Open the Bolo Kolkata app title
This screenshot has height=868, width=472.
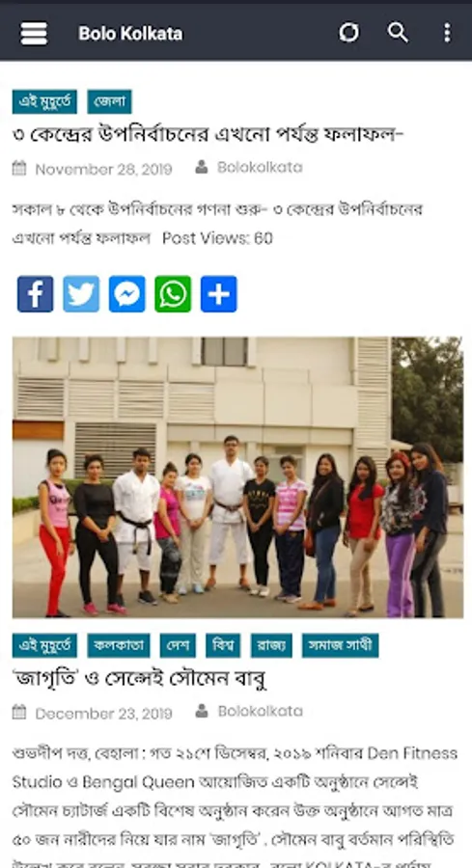tap(130, 33)
